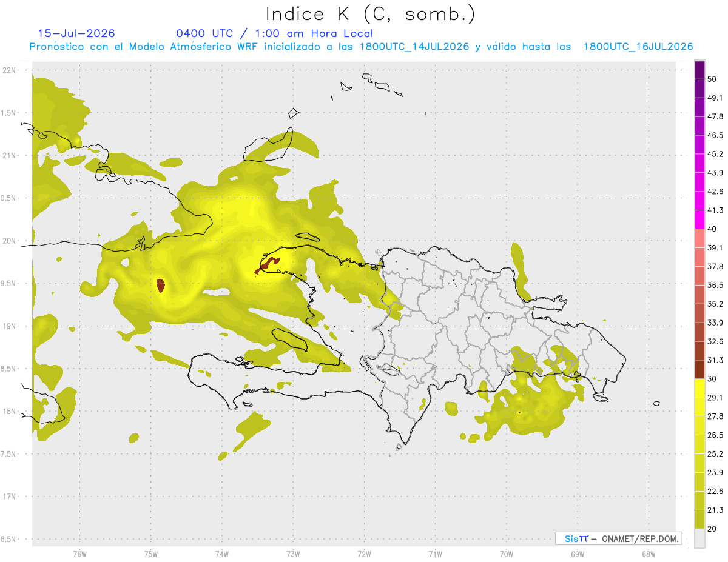Click the latitude label "22N"
Viewport: 728px width, 562px height.
tap(10, 70)
